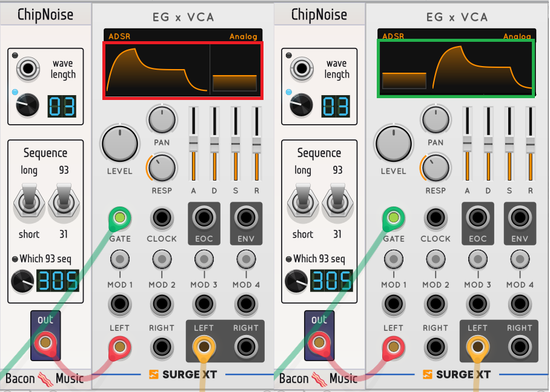Click the red out port on left ChipNoise
This screenshot has width=550, height=392.
45,342
